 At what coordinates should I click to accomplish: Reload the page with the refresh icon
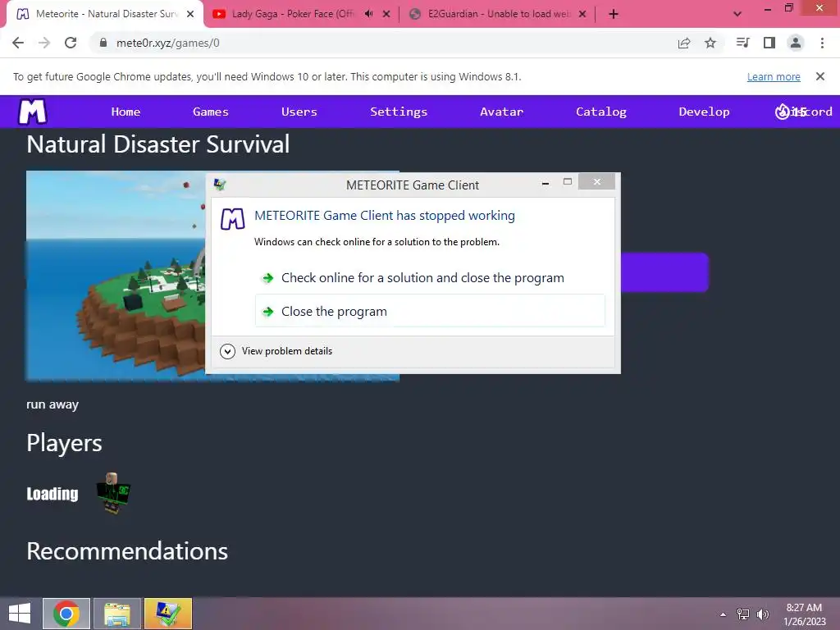tap(71, 43)
